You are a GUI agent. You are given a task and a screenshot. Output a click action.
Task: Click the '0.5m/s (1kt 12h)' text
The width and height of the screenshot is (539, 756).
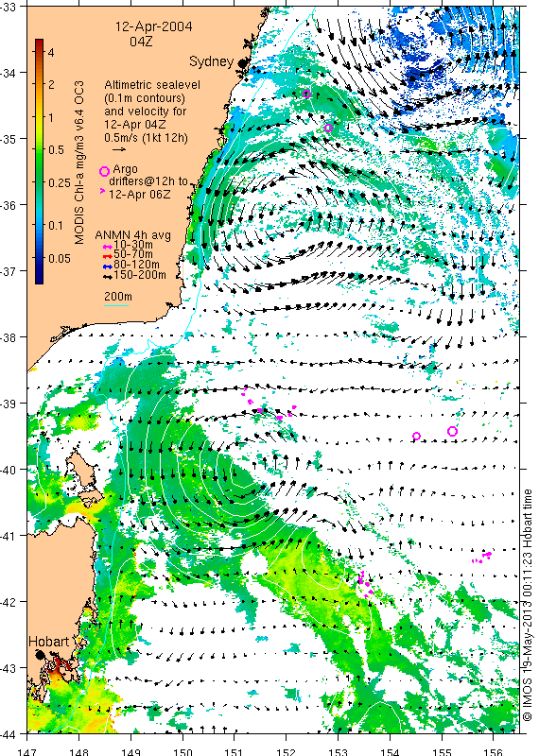coord(147,138)
